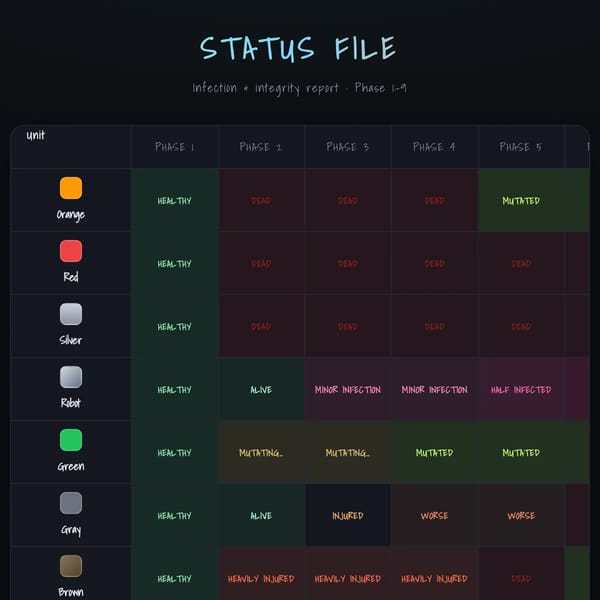
Task: Select the "PHASE 2" column header
Action: point(261,147)
